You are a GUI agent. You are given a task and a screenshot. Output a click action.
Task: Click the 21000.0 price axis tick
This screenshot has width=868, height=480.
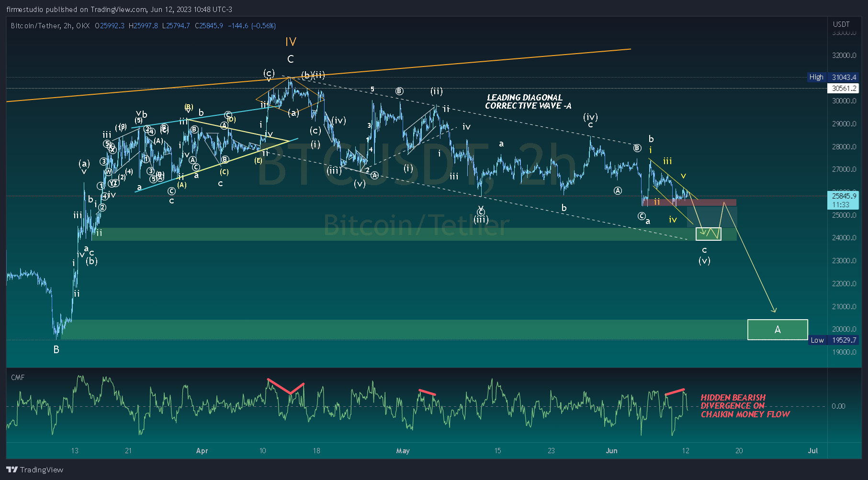844,307
